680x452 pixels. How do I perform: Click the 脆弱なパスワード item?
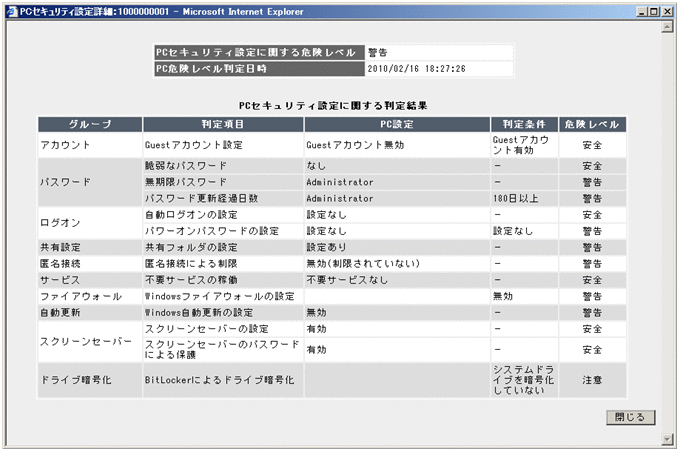(x=223, y=166)
